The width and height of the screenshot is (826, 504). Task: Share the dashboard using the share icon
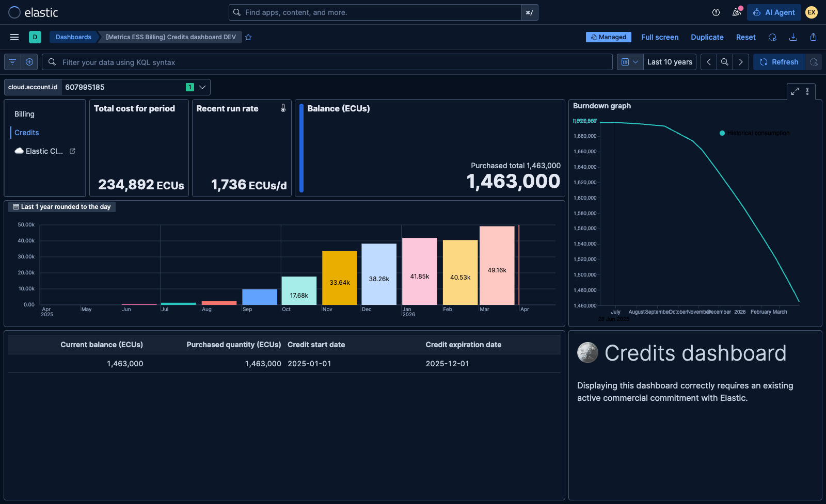tap(814, 37)
